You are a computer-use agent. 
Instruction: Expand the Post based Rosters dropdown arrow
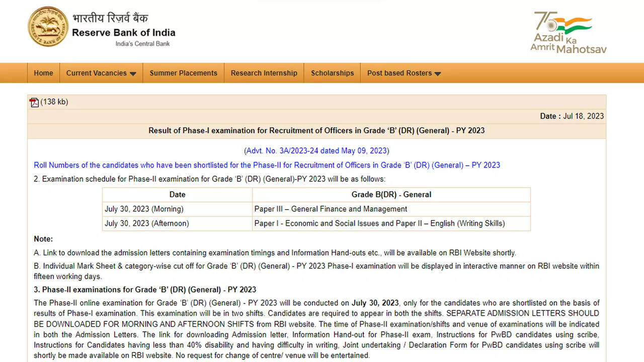coord(437,74)
